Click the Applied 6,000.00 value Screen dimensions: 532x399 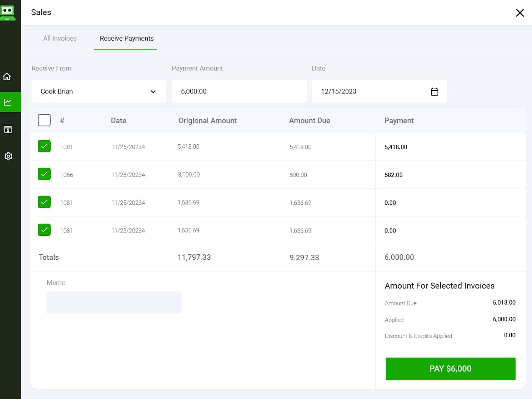504,319
